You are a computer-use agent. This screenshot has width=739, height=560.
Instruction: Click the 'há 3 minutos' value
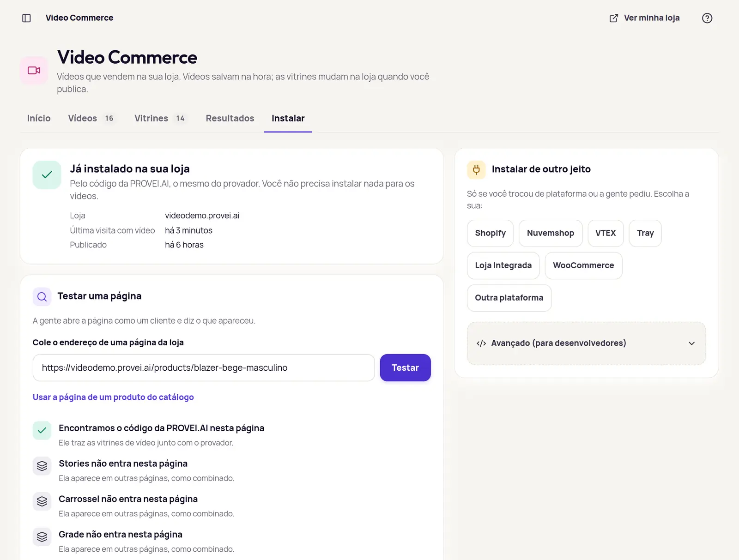[188, 230]
